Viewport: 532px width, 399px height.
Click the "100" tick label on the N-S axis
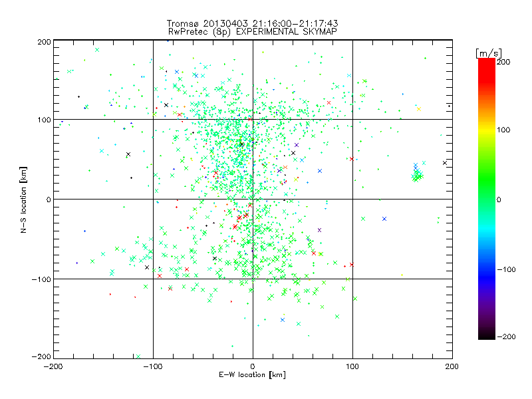[44, 120]
